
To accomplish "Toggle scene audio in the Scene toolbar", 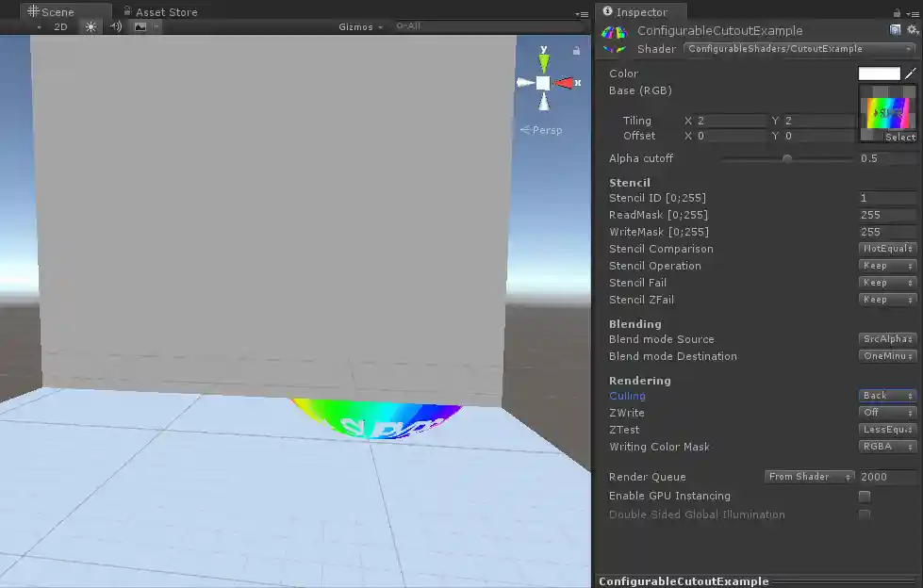I will [113, 26].
